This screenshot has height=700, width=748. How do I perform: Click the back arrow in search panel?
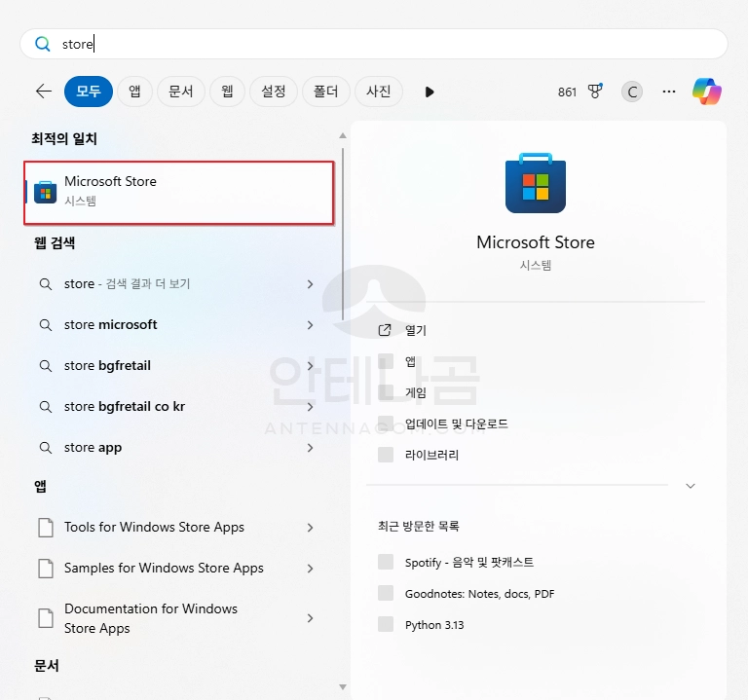point(44,92)
